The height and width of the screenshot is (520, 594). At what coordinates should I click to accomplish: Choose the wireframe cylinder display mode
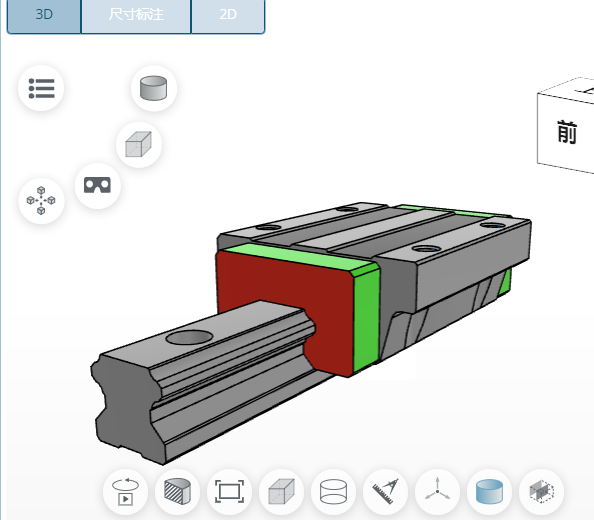tap(333, 492)
